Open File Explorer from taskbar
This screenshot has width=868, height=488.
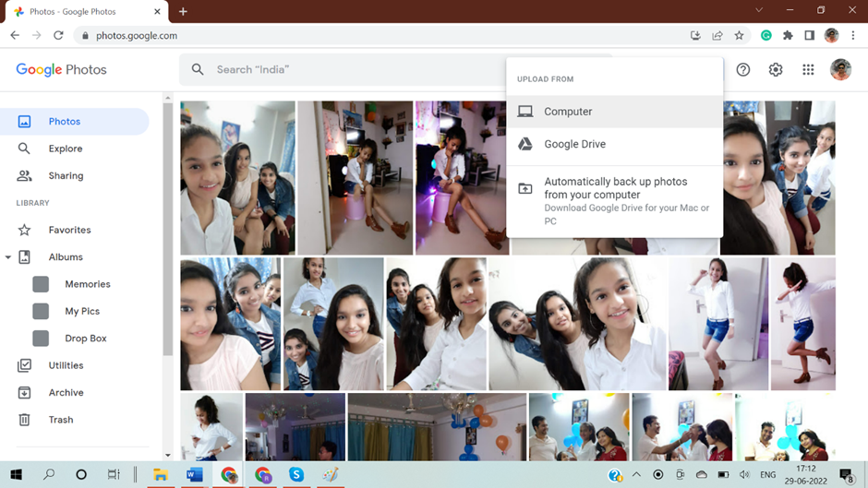pyautogui.click(x=161, y=474)
